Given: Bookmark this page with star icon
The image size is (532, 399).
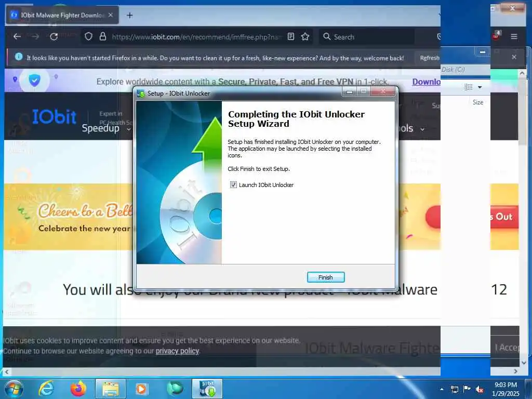Looking at the screenshot, I should coord(305,37).
